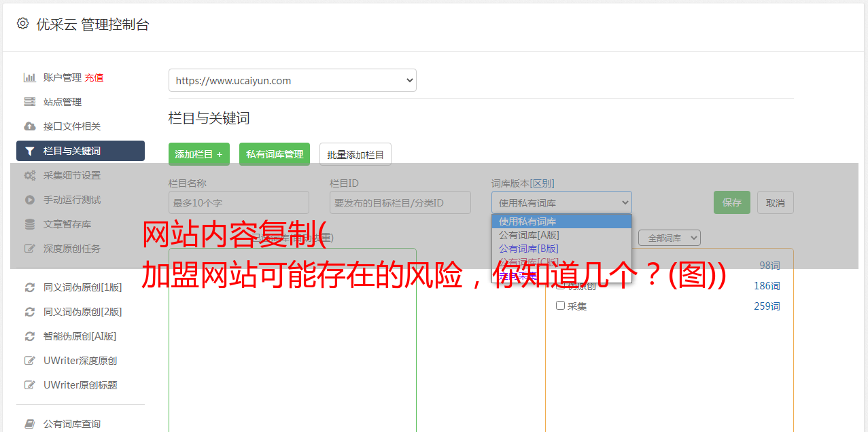
Task: Click the edit icon for 深度原创任务
Action: click(30, 249)
